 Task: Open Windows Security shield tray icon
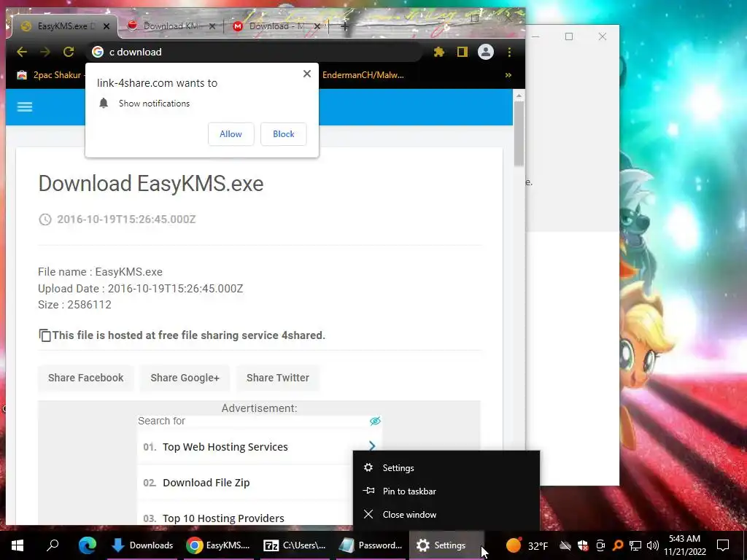coord(583,545)
